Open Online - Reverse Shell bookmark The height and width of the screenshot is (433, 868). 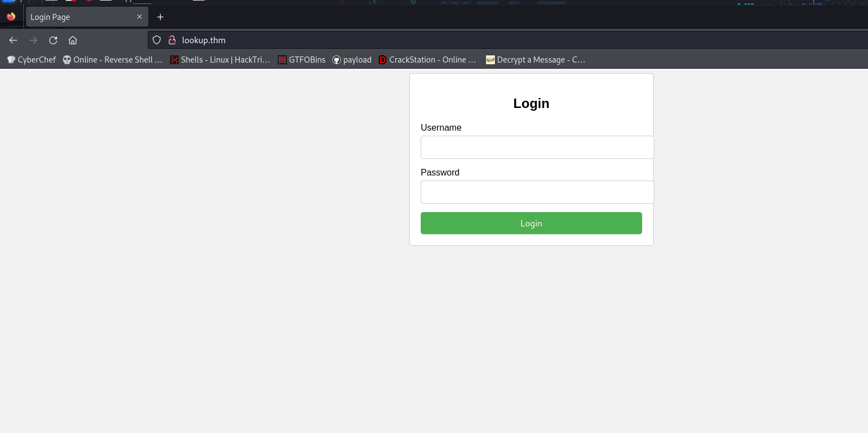(112, 60)
